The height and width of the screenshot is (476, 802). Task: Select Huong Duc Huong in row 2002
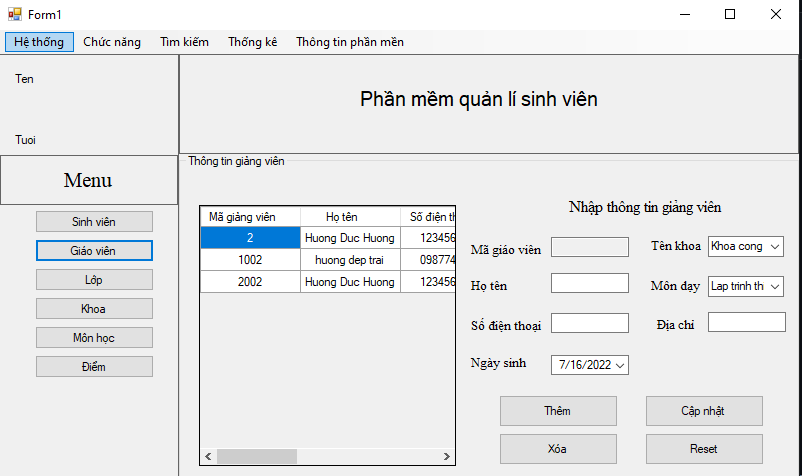[x=350, y=282]
